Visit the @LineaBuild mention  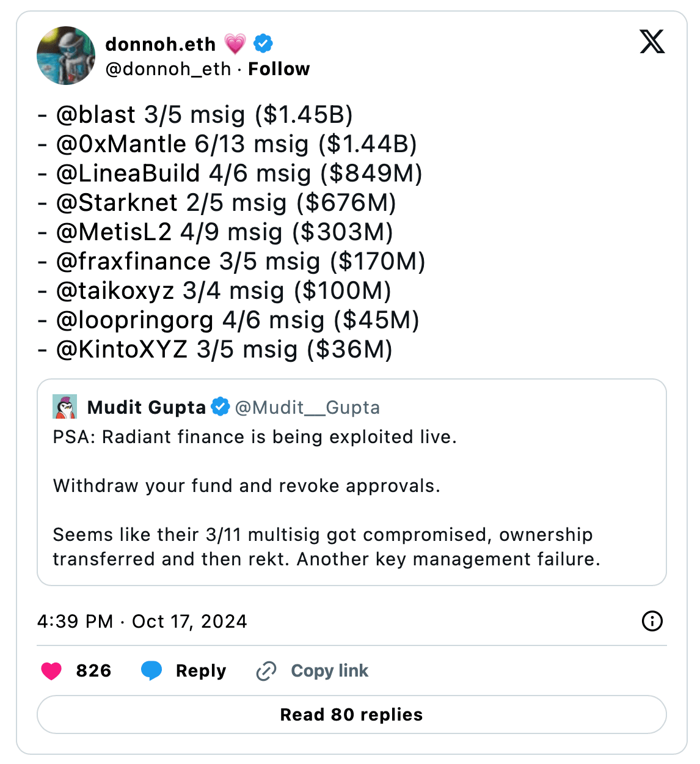pos(128,174)
